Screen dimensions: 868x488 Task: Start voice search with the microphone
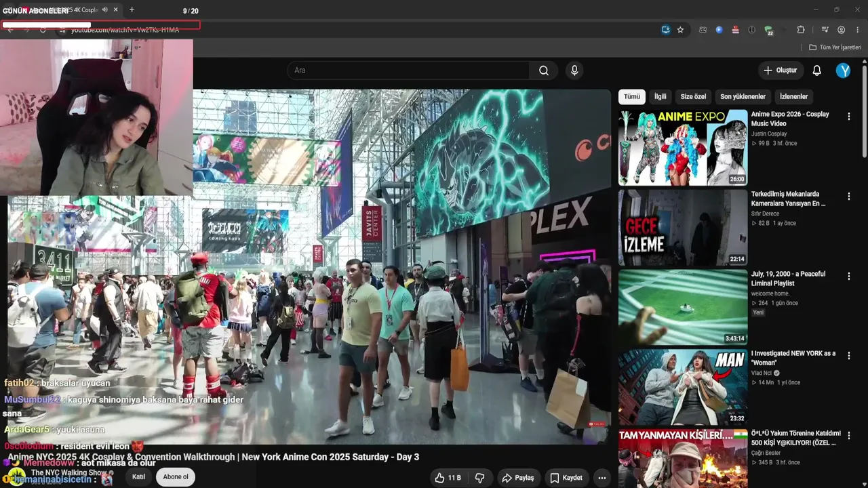tap(574, 70)
